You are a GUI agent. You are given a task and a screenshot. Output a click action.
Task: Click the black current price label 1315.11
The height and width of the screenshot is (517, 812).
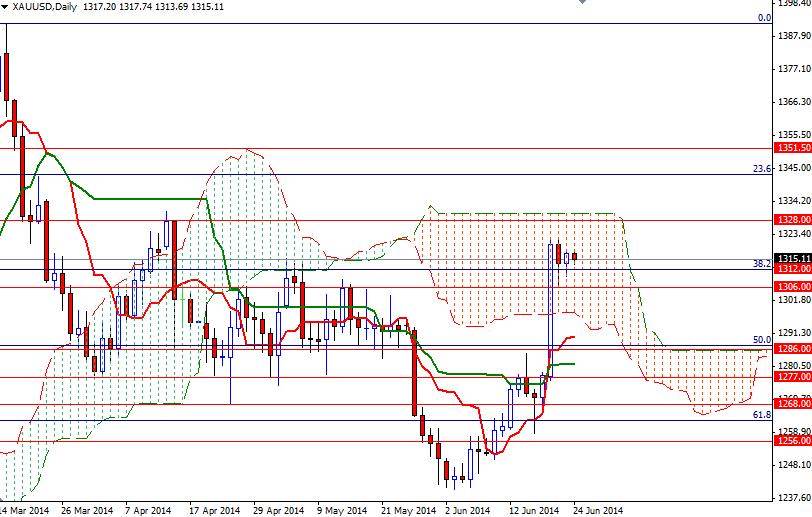(x=792, y=258)
